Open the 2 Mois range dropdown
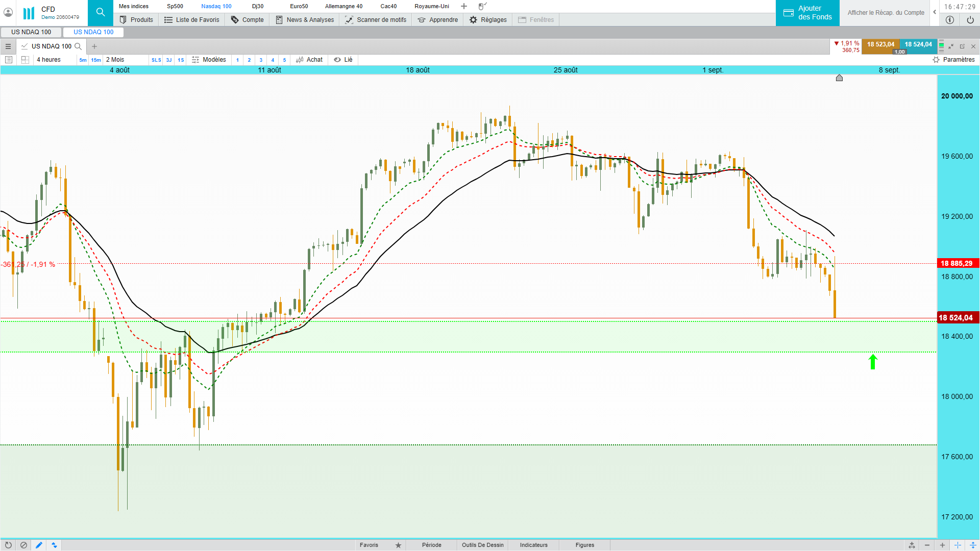 [x=115, y=60]
